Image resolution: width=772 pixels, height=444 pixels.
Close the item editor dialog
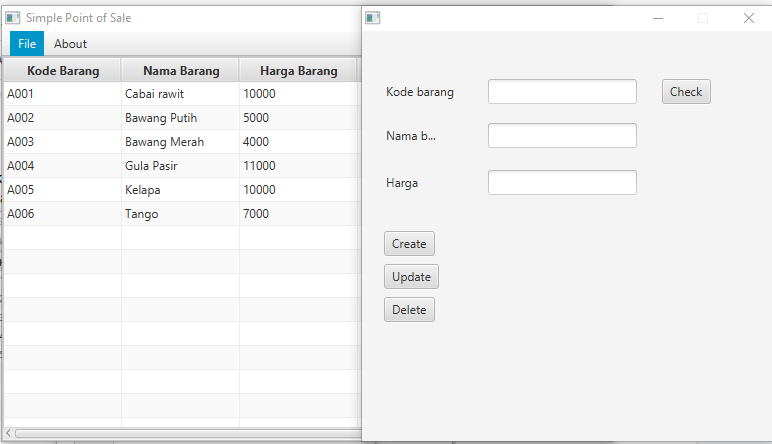point(749,18)
